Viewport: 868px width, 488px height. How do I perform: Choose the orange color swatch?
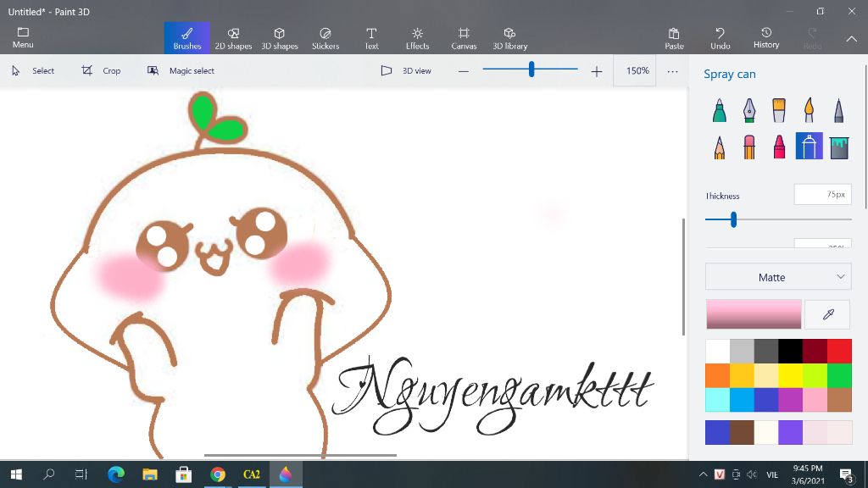point(717,375)
